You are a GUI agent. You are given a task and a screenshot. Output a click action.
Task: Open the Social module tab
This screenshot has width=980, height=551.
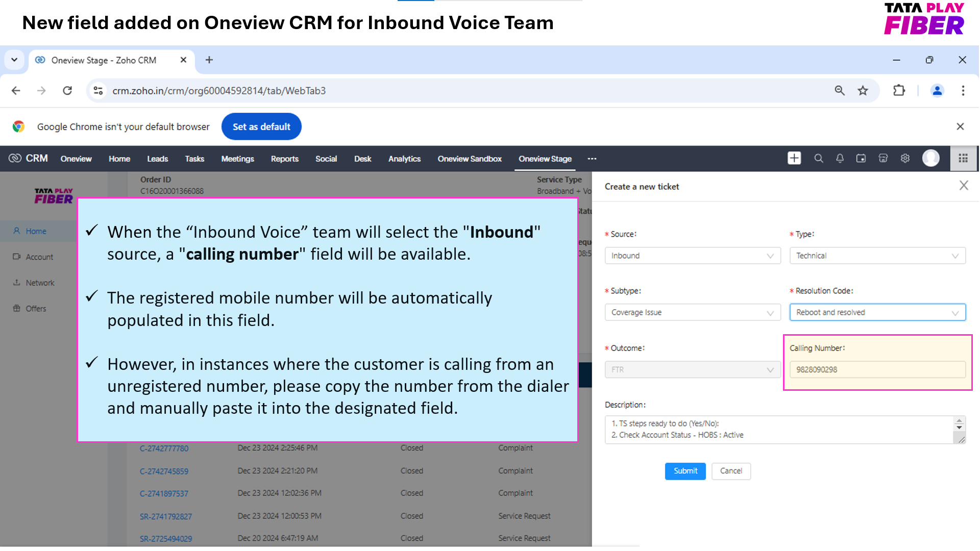pos(326,159)
